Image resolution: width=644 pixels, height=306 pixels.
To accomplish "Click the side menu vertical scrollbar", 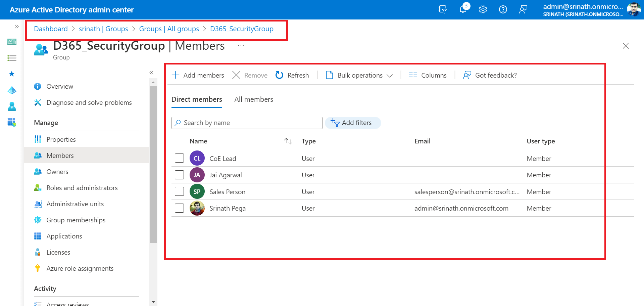I will 153,165.
